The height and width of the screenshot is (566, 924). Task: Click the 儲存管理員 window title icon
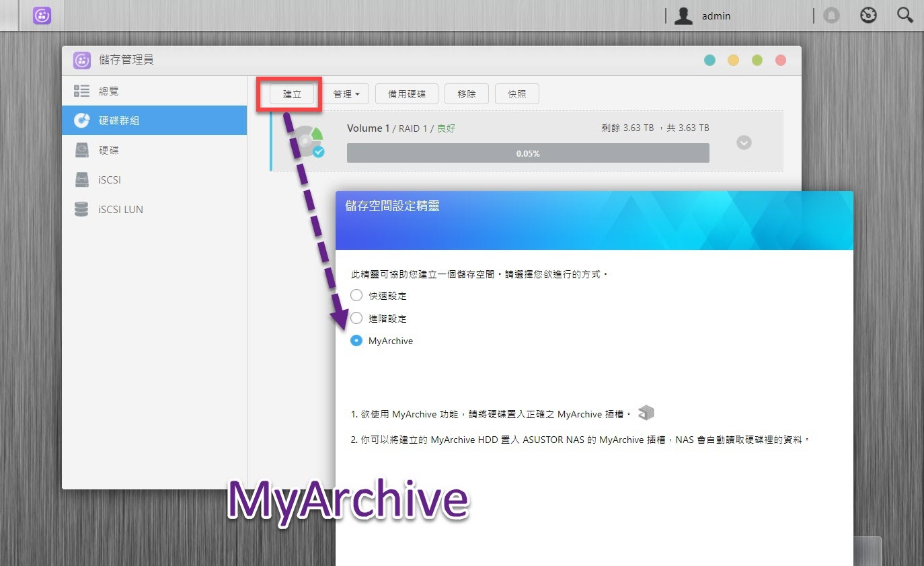point(82,60)
